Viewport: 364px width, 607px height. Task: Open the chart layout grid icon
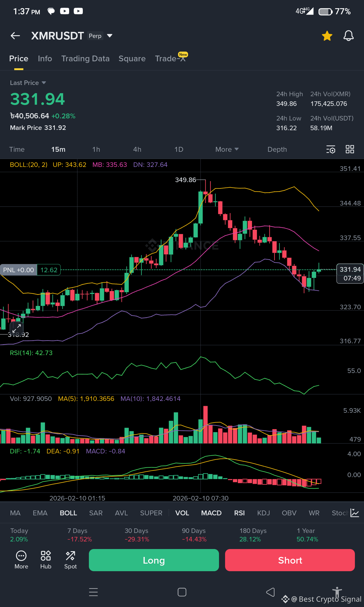point(350,149)
